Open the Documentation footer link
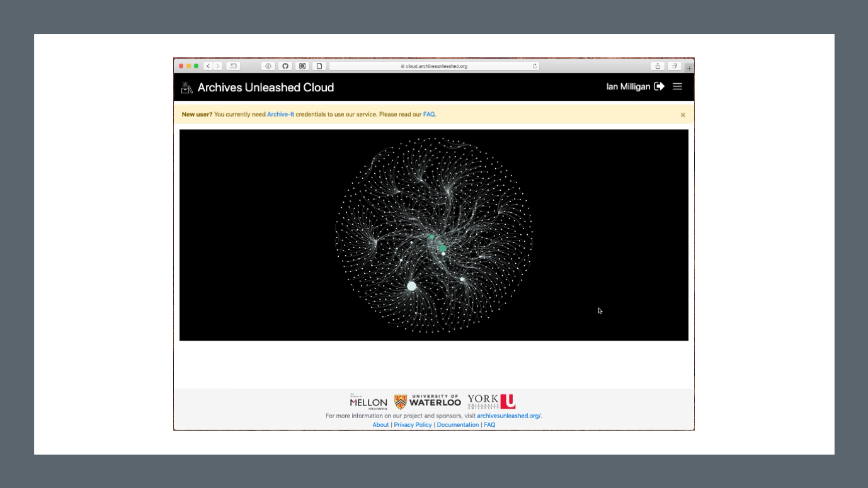 point(458,425)
